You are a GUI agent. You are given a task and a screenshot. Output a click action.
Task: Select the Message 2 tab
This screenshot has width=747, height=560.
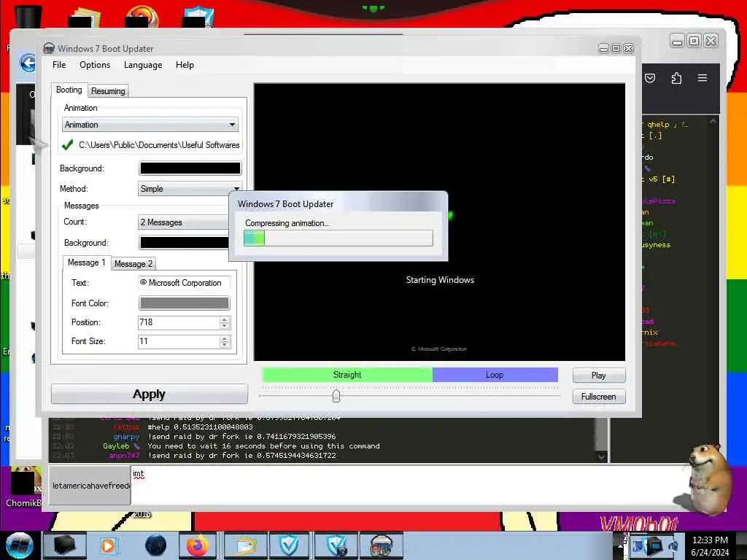[133, 264]
